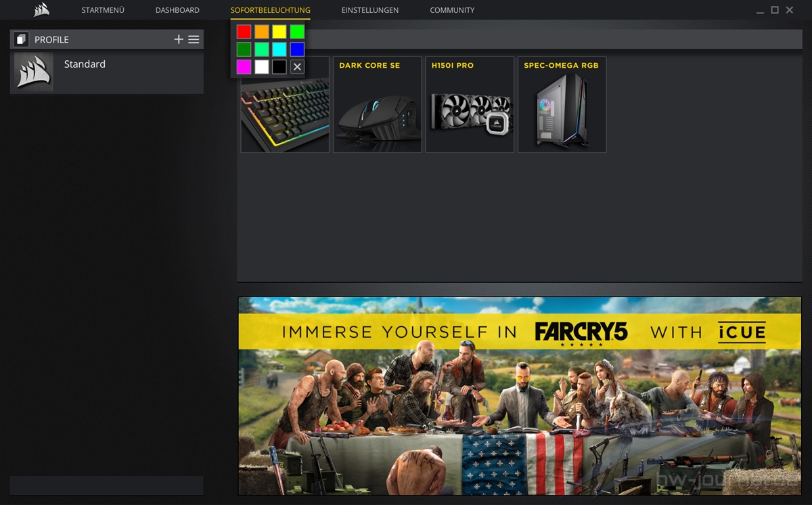Open the COMMUNITY tab
Viewport: 812px width, 505px height.
(x=452, y=10)
